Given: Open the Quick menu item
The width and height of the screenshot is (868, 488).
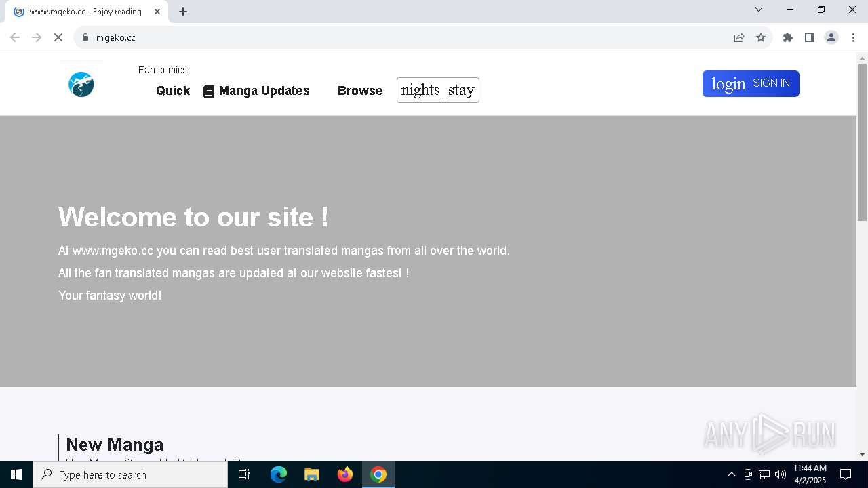Looking at the screenshot, I should 173,91.
